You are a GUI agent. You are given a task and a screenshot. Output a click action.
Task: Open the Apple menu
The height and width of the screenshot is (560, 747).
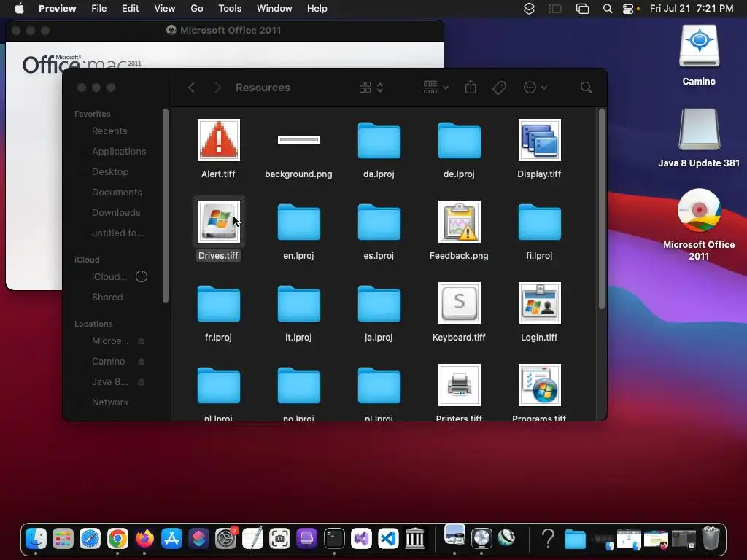point(19,8)
